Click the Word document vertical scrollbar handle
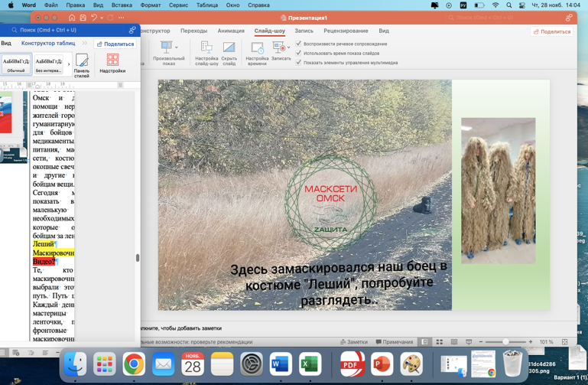 (x=138, y=258)
